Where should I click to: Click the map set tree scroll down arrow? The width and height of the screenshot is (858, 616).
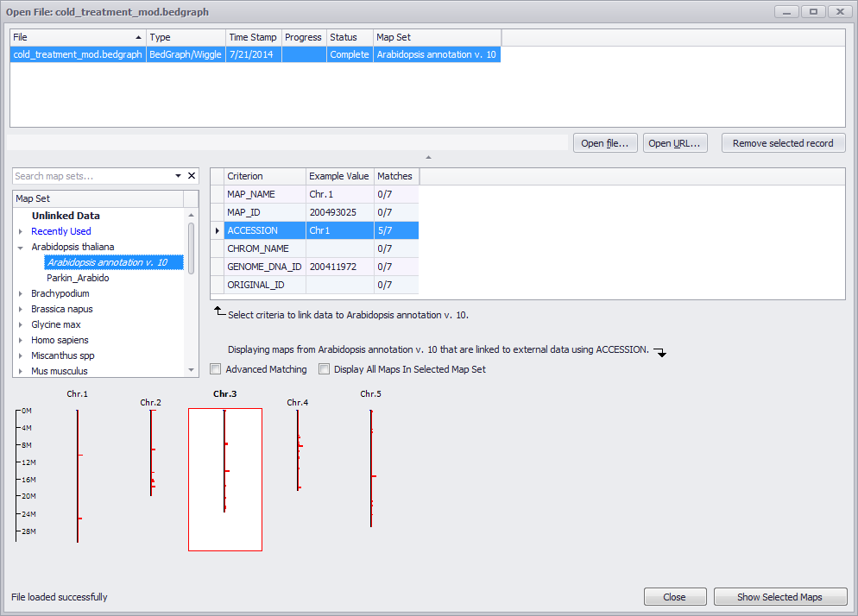[x=191, y=370]
